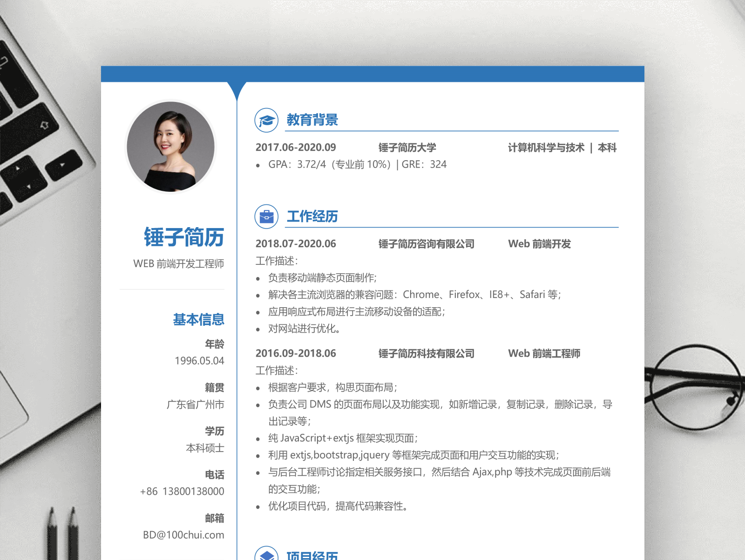Select job title Web 前端开发
745x560 pixels.
540,244
